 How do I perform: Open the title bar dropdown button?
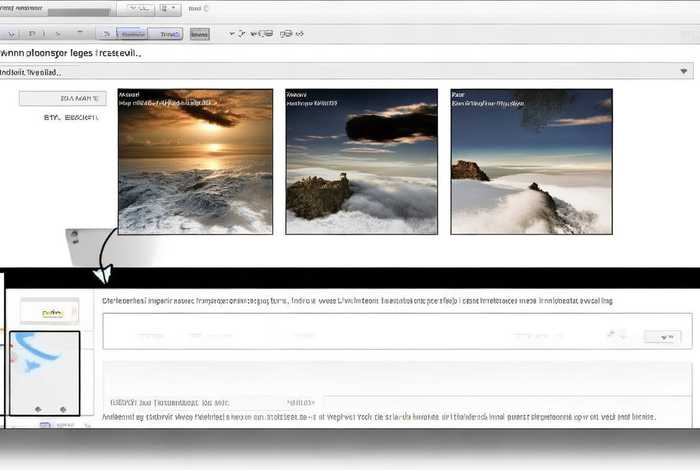pos(170,8)
